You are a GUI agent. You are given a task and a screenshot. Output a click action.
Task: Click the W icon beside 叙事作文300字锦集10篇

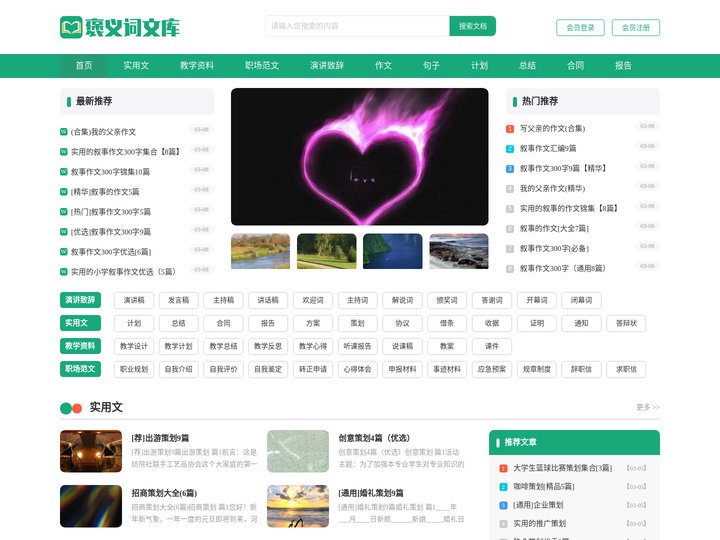[64, 172]
